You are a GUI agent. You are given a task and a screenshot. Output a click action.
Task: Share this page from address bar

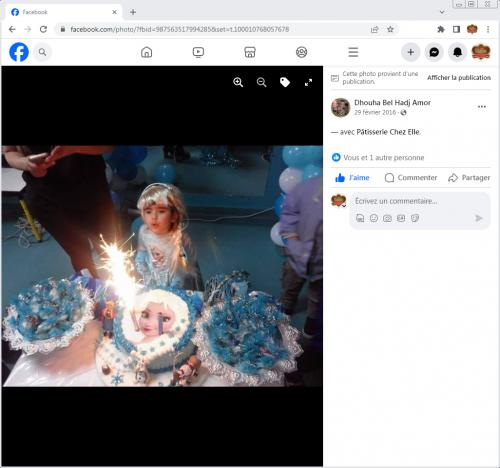[x=375, y=29]
